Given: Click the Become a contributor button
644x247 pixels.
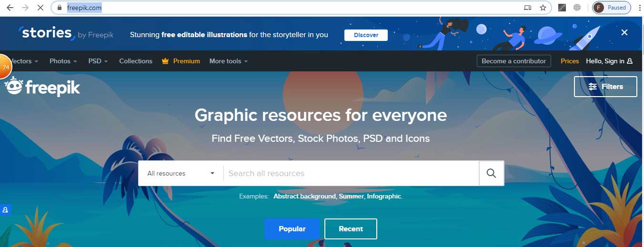Looking at the screenshot, I should click(x=513, y=61).
